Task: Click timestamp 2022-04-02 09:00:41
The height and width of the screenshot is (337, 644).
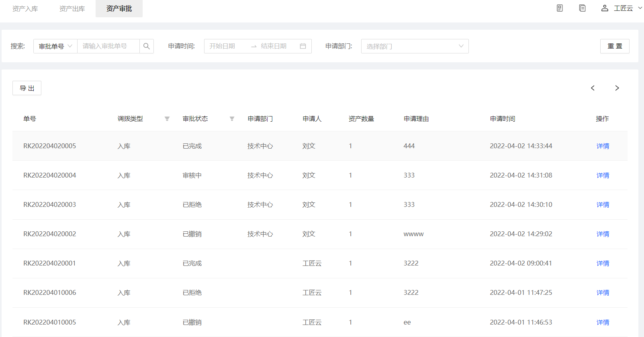Action: pos(521,263)
